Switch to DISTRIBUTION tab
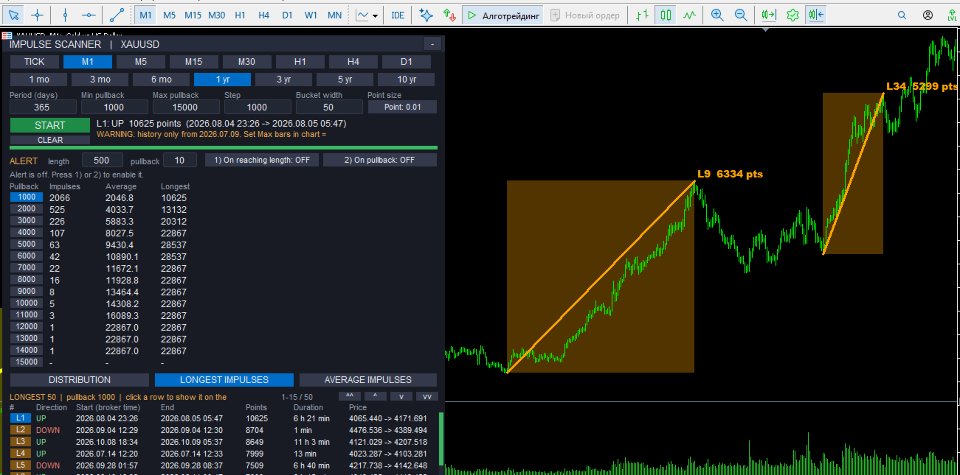This screenshot has height=475, width=960. point(80,380)
